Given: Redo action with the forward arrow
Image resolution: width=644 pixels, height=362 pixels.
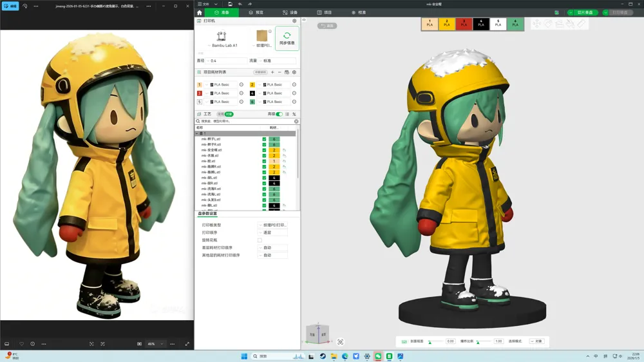Looking at the screenshot, I should click(250, 4).
